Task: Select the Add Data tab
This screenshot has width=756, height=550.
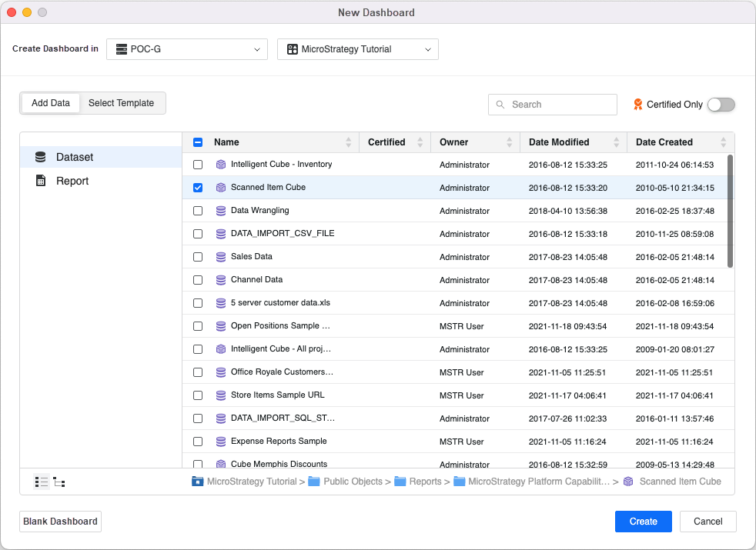Action: [51, 103]
